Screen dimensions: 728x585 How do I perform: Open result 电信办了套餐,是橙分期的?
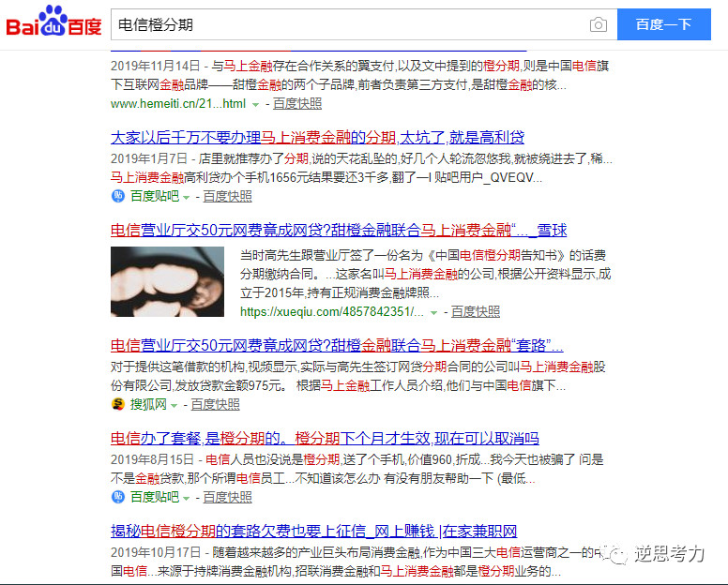(x=325, y=439)
